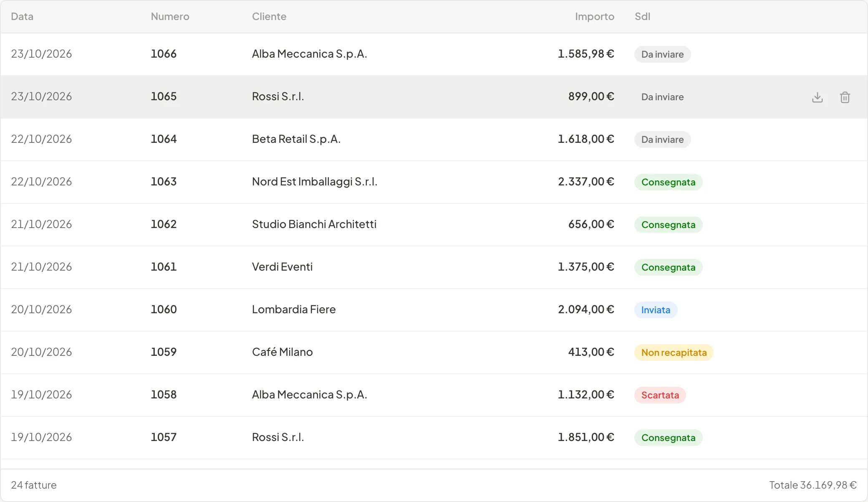The width and height of the screenshot is (868, 502).
Task: Click date 22/10/2026 on invoice 1064
Action: click(41, 139)
